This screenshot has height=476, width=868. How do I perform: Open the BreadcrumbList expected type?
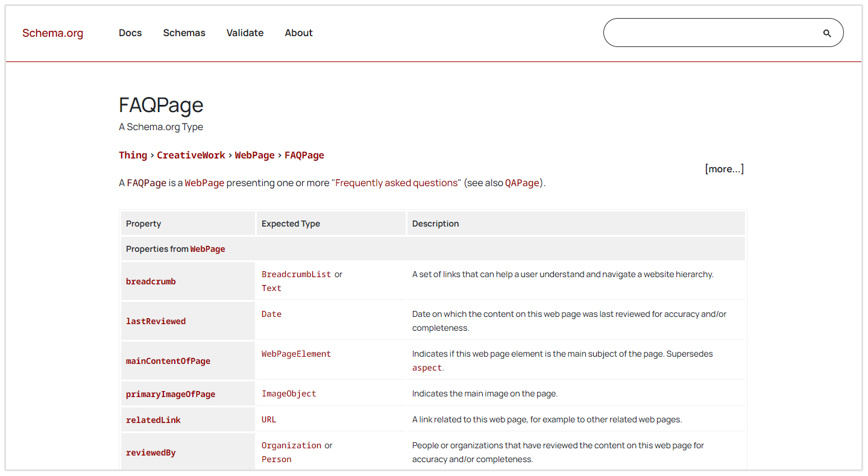[296, 274]
